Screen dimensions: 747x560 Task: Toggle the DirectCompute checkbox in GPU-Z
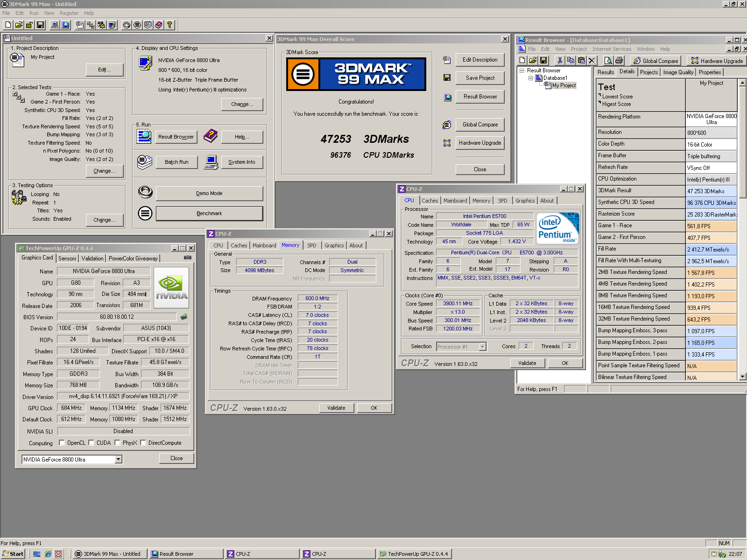point(143,442)
